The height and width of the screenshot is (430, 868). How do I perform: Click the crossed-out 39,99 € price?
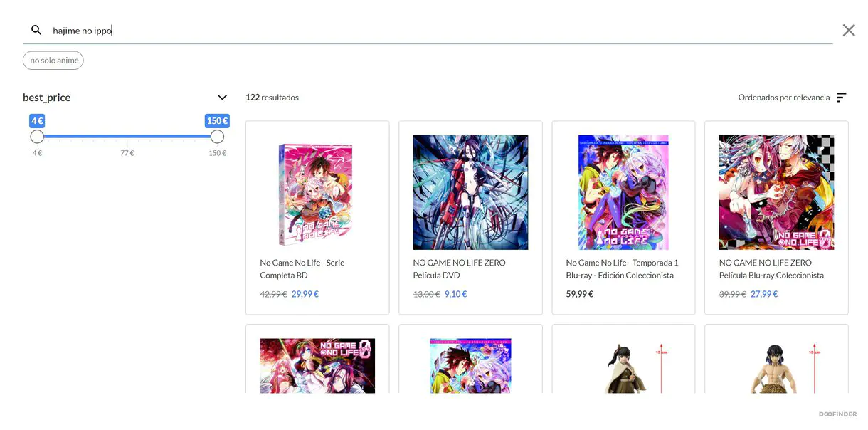pyautogui.click(x=733, y=294)
